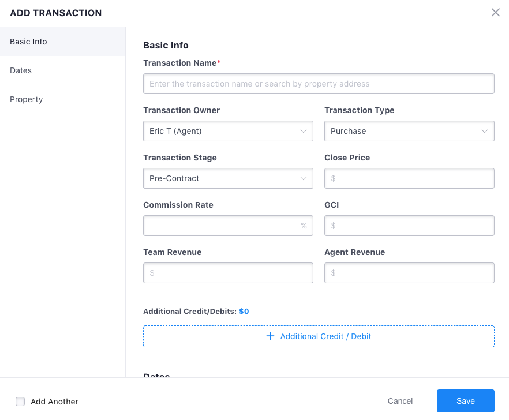The width and height of the screenshot is (509, 420).
Task: Click the Close Price label
Action: tap(347, 157)
